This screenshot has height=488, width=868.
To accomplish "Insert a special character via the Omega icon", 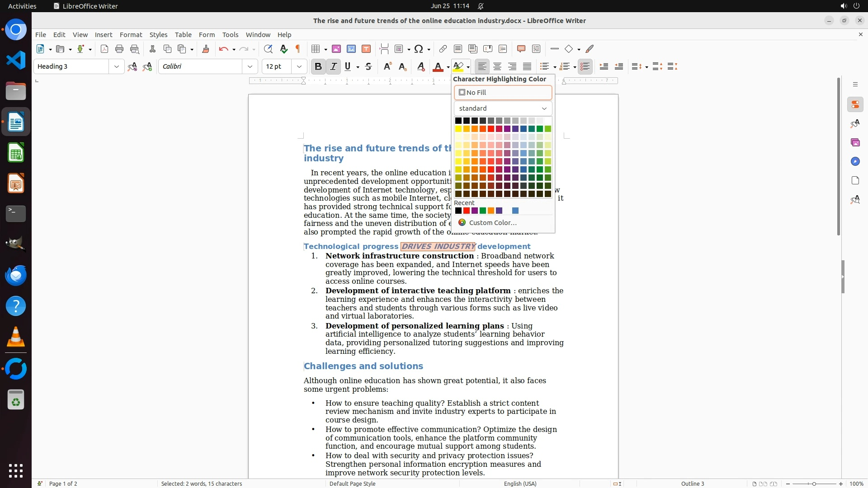I will pos(419,49).
